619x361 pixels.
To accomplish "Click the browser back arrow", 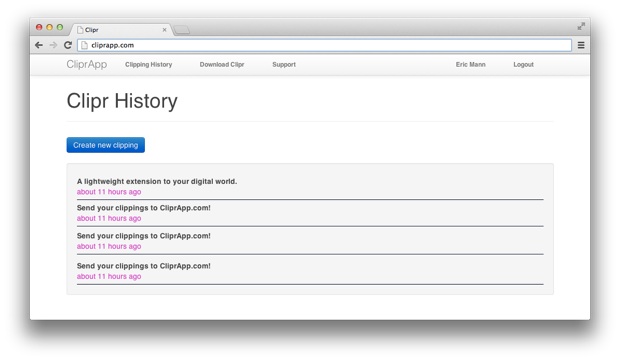I will point(39,45).
